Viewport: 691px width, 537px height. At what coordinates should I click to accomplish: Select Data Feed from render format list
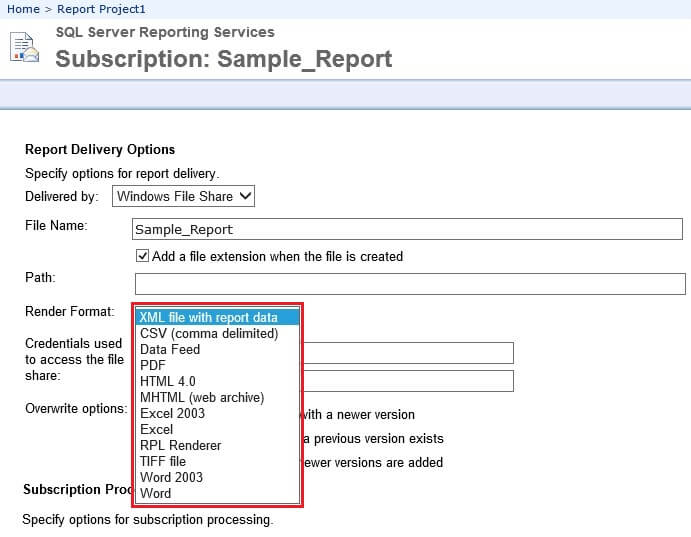point(170,350)
